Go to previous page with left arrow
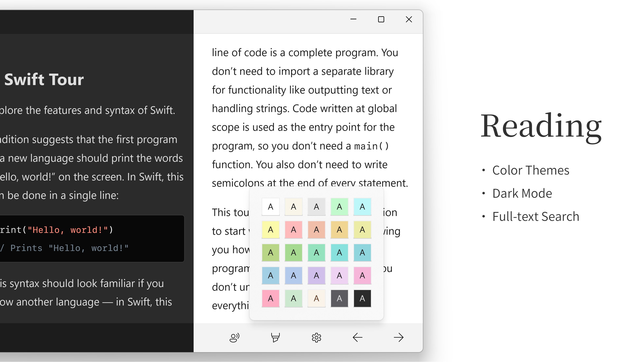Viewport: 644px width, 362px height. point(357,337)
